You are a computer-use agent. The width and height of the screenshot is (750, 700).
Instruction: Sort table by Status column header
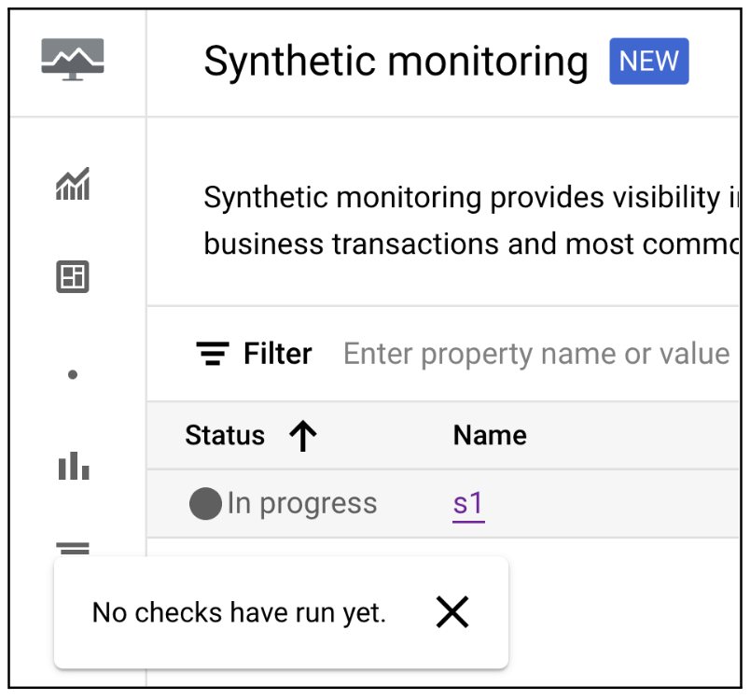(225, 436)
